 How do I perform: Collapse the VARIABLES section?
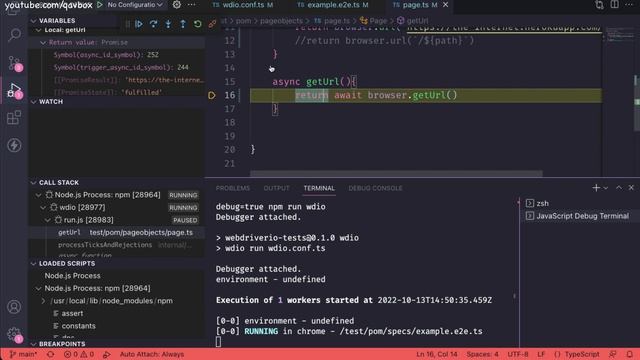(33, 20)
